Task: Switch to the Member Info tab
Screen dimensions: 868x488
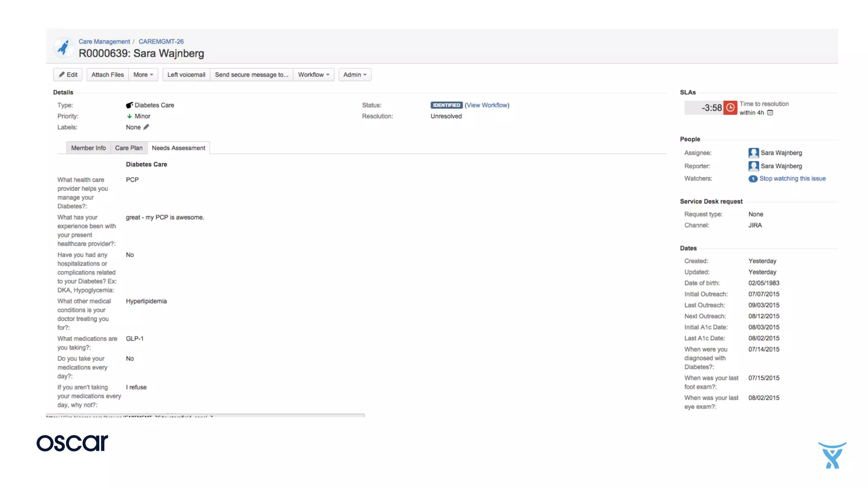Action: [88, 148]
